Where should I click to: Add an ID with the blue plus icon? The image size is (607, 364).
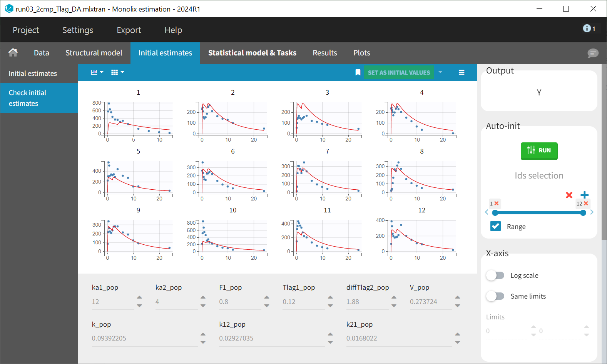coord(584,195)
